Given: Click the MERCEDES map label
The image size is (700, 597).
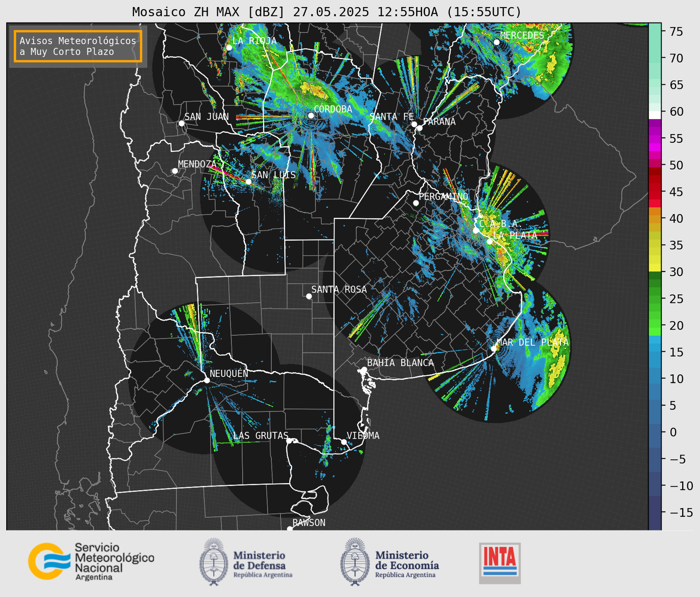Looking at the screenshot, I should click(522, 36).
